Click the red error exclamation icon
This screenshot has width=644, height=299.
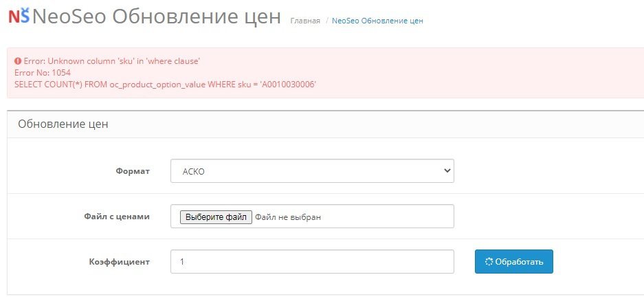(x=18, y=61)
